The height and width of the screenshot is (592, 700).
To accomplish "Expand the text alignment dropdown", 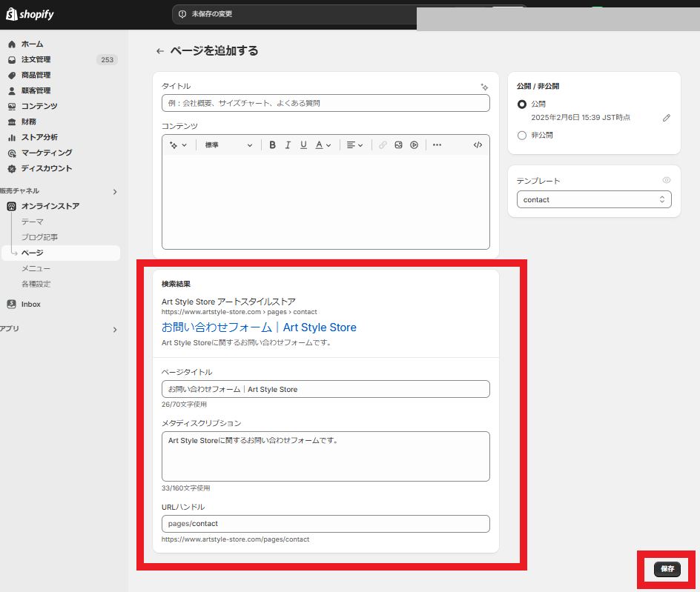I will point(355,145).
